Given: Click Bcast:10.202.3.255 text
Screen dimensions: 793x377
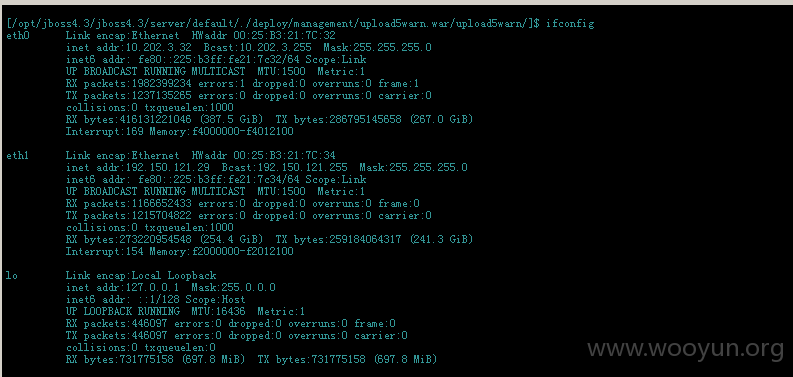Looking at the screenshot, I should (x=257, y=48).
